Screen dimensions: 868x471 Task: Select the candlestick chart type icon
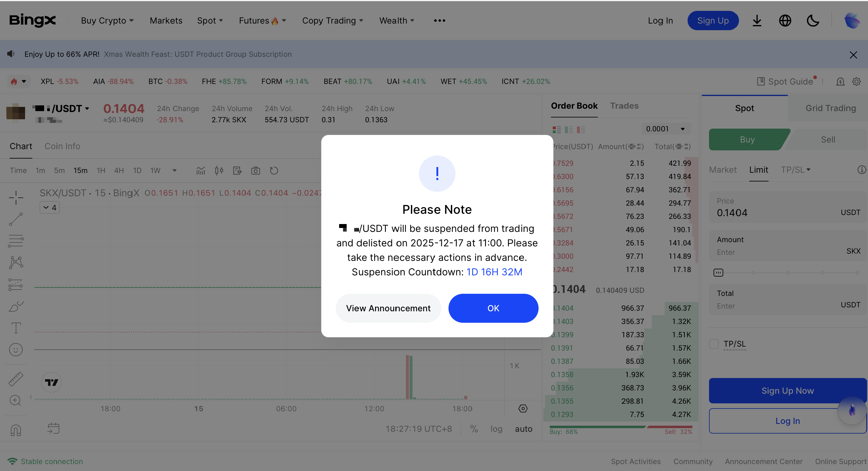219,170
